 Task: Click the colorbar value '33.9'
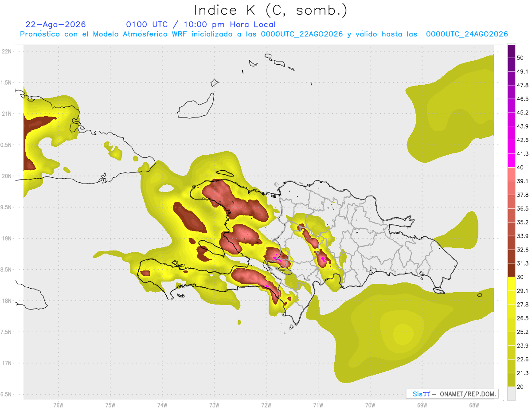coord(523,236)
